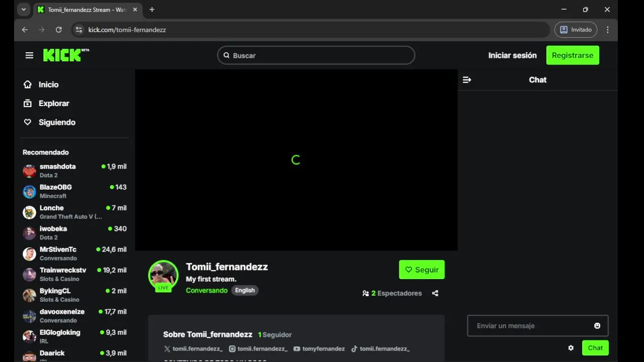Screen dimensions: 644x362
Task: Click the 'My first stream.' title
Action: click(211, 279)
